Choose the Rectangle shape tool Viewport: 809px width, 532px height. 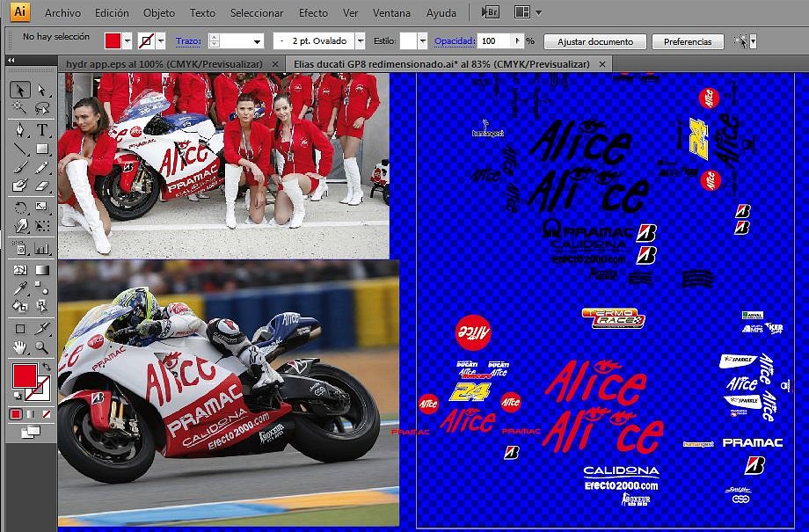pos(42,149)
